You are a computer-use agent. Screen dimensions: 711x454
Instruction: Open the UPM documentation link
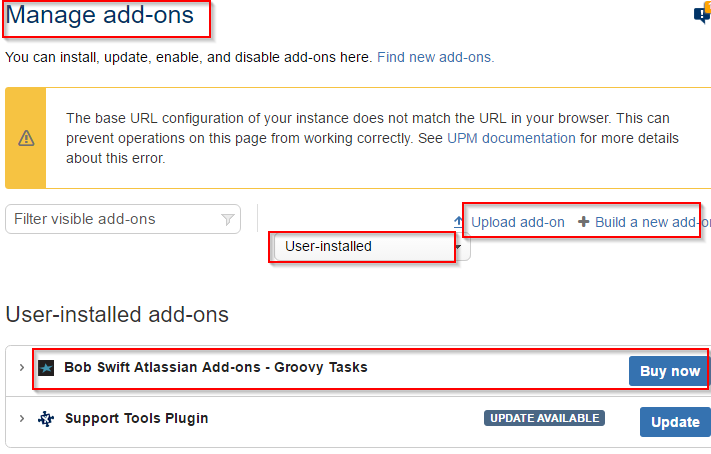[x=511, y=138]
